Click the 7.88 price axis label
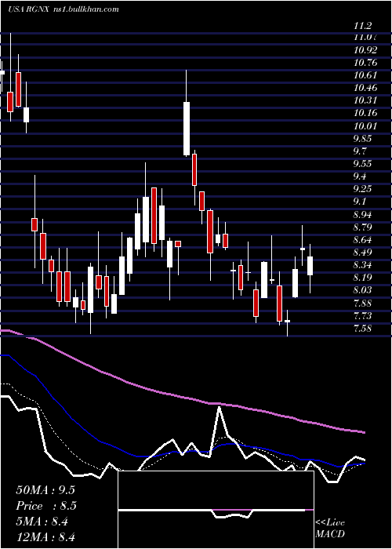The width and height of the screenshot is (392, 549). coord(362,303)
